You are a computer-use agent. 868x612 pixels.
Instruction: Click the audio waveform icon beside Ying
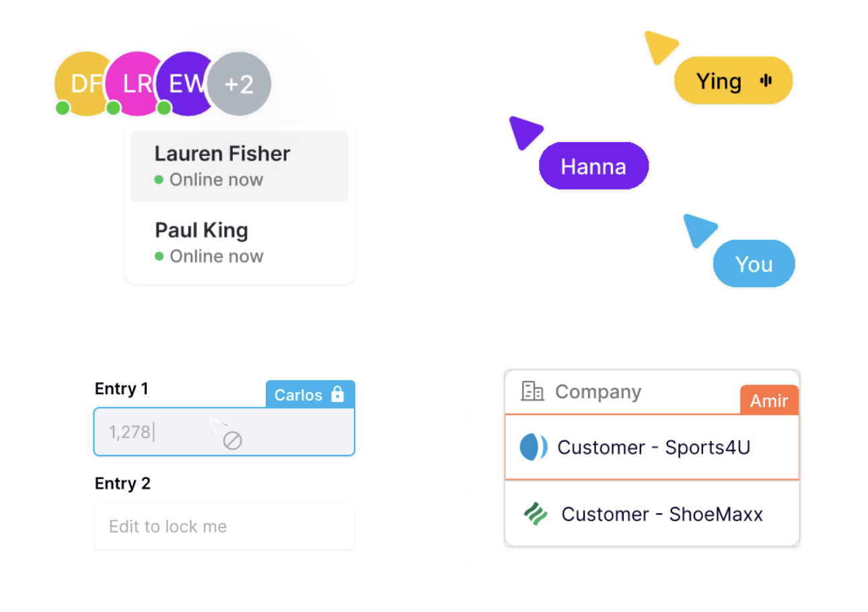click(x=766, y=81)
